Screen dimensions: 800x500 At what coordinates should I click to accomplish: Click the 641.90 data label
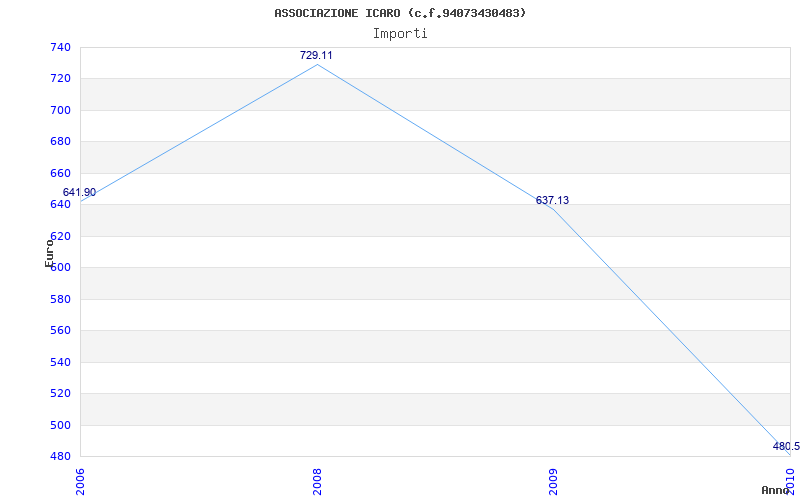[79, 192]
